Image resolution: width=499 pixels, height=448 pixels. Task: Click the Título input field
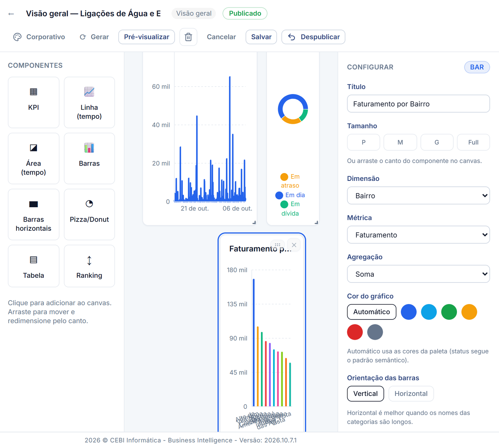point(418,104)
